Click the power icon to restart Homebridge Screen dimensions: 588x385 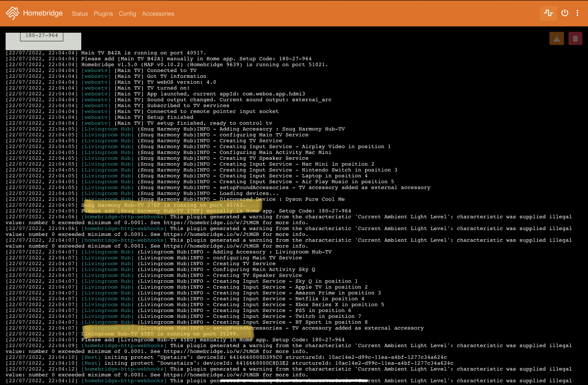click(565, 13)
